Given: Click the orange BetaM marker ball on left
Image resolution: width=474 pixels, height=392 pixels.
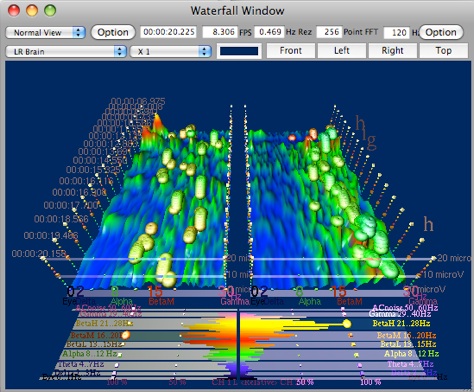Looking at the screenshot, I should click(126, 335).
